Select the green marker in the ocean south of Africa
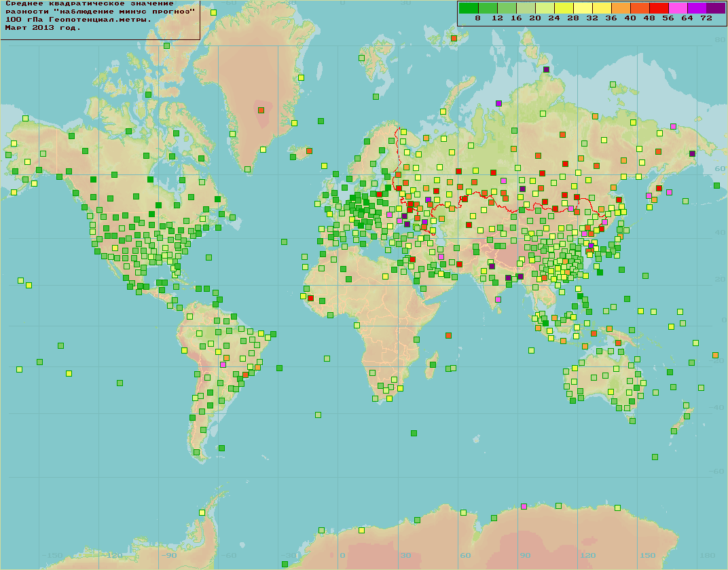 [x=414, y=433]
